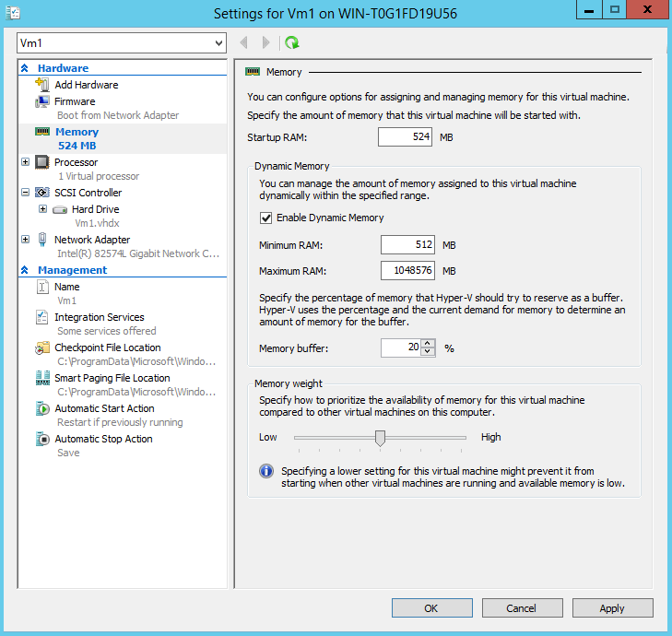Click the Automatic Start Action icon
672x636 pixels.
tap(42, 408)
